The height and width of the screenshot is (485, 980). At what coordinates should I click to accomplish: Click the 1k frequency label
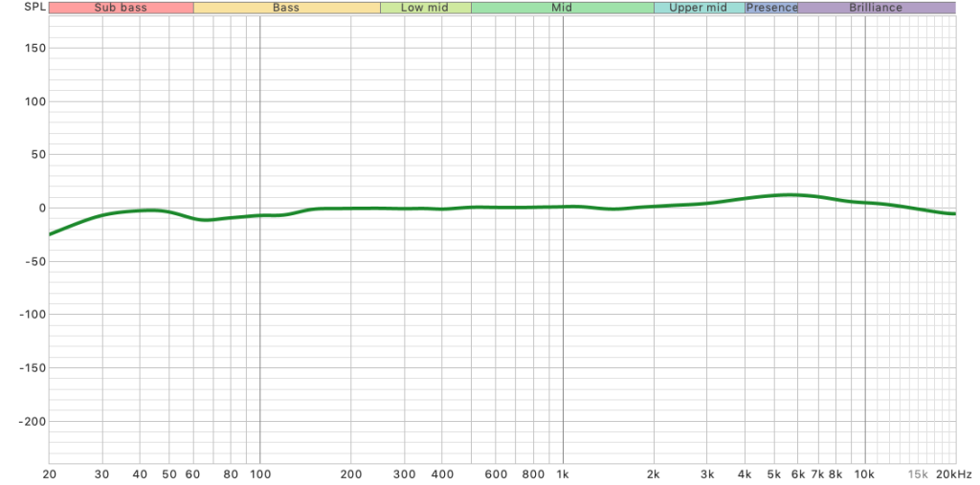pyautogui.click(x=563, y=474)
